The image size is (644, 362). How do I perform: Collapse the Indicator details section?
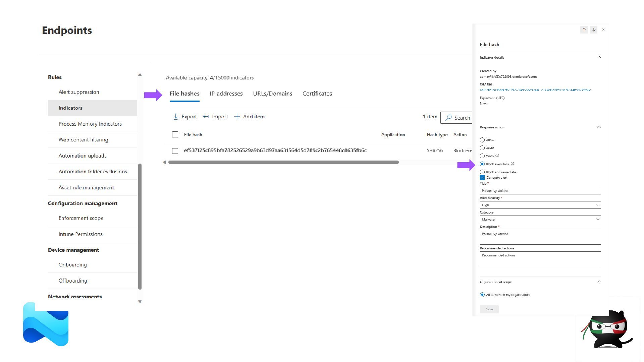click(599, 57)
